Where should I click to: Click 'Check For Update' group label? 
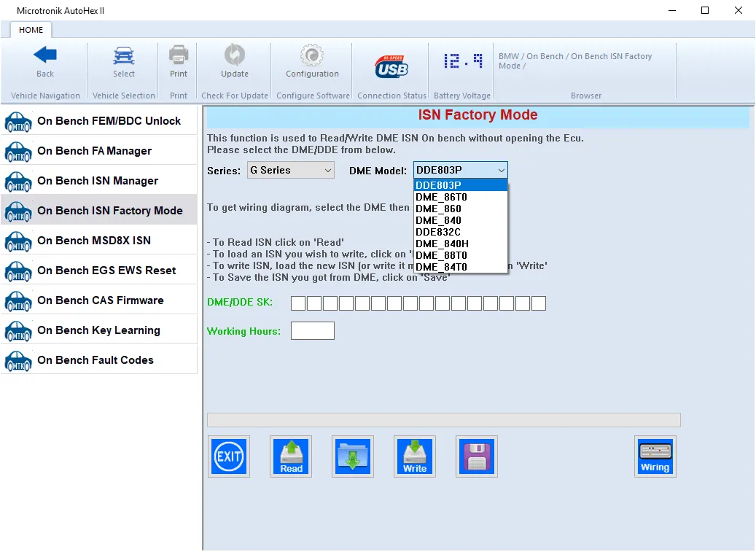point(234,96)
